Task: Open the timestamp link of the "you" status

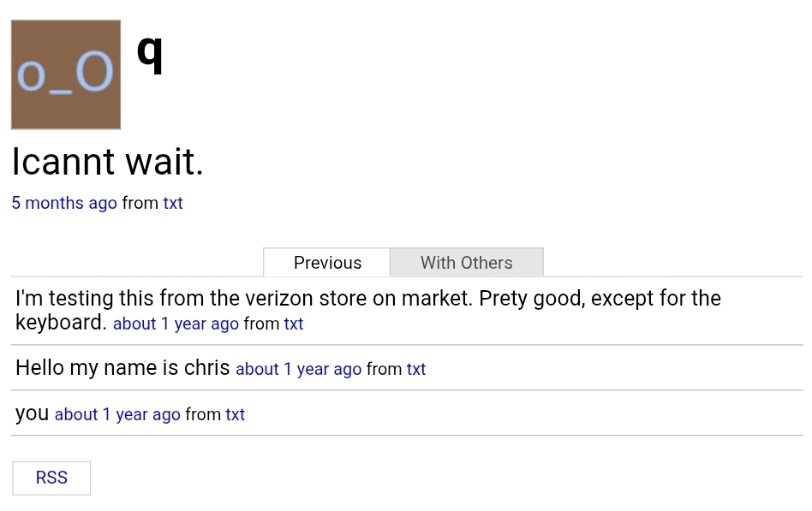Action: (x=117, y=414)
